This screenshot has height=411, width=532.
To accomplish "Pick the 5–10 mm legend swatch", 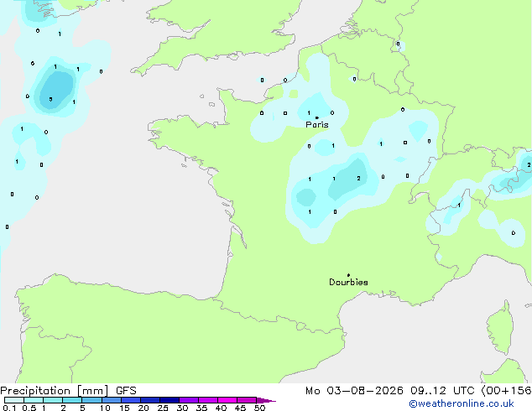I will [x=91, y=400].
